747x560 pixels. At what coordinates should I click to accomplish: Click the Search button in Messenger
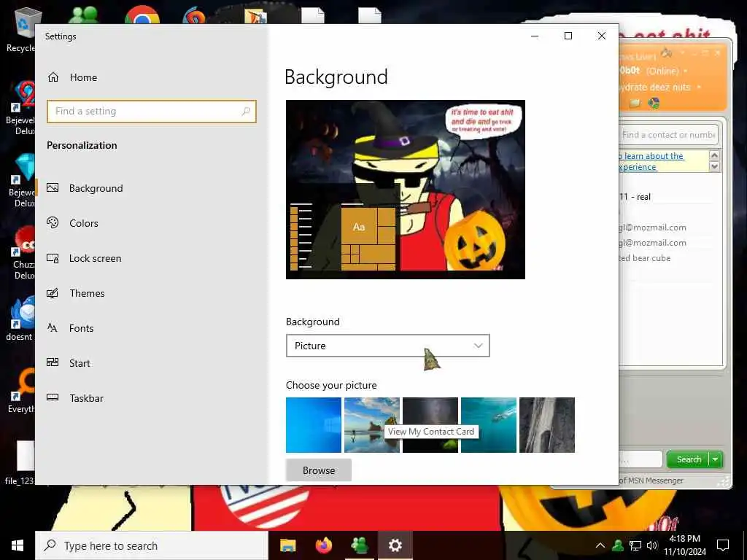pos(689,459)
